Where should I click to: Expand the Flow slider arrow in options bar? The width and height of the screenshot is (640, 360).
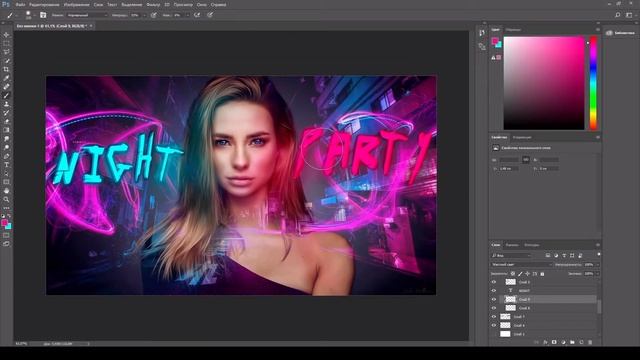pyautogui.click(x=187, y=15)
